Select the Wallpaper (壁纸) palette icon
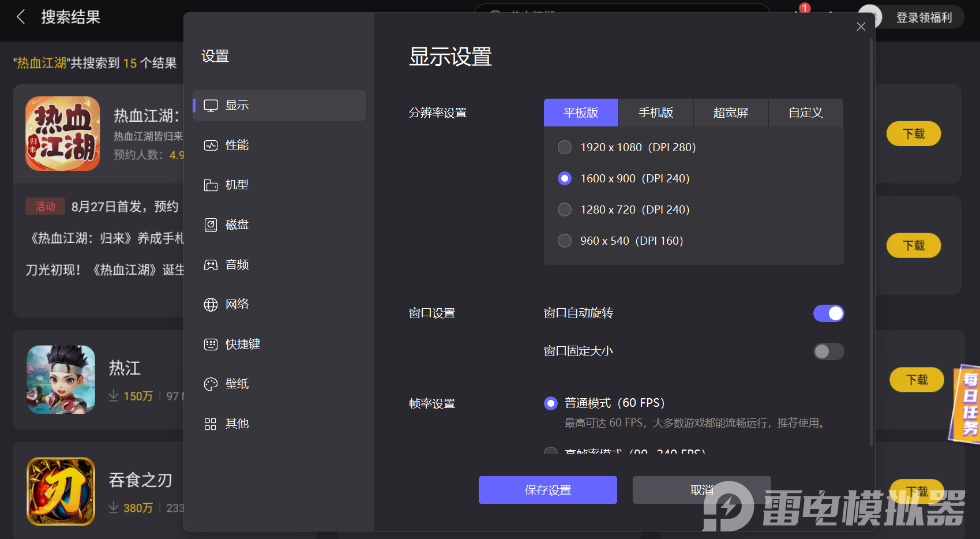Image resolution: width=980 pixels, height=539 pixels. click(x=211, y=384)
